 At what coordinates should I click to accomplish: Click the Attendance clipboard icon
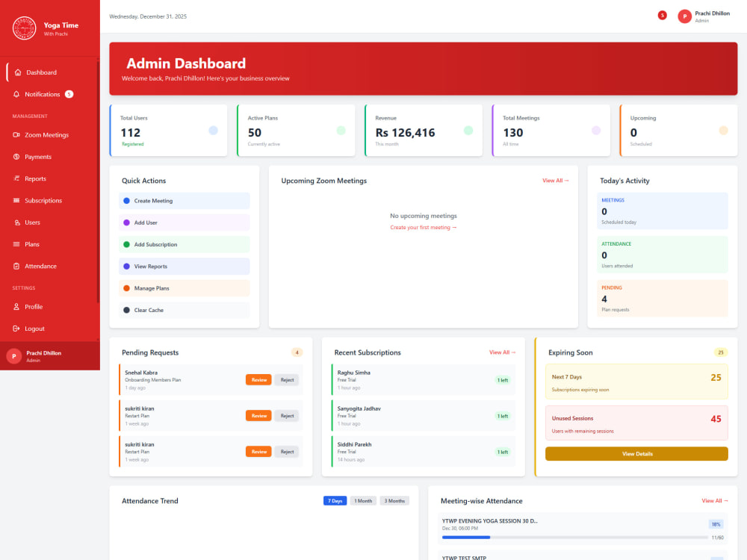point(16,267)
